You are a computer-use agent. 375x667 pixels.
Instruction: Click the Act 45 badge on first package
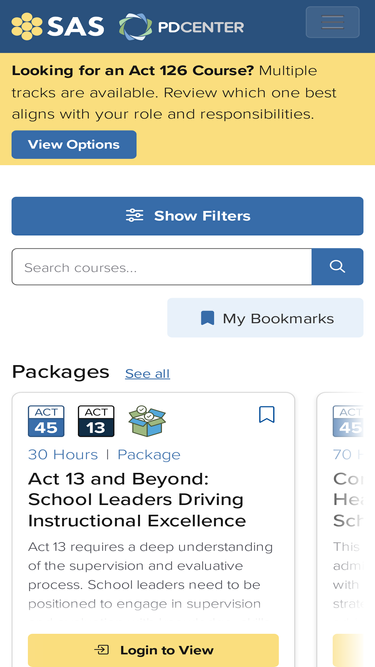[46, 421]
